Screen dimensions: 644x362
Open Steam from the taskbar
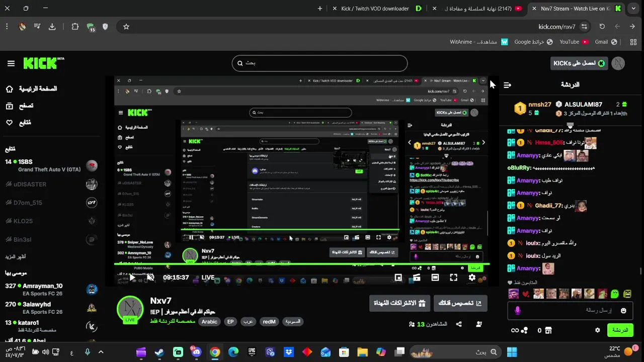pyautogui.click(x=159, y=352)
